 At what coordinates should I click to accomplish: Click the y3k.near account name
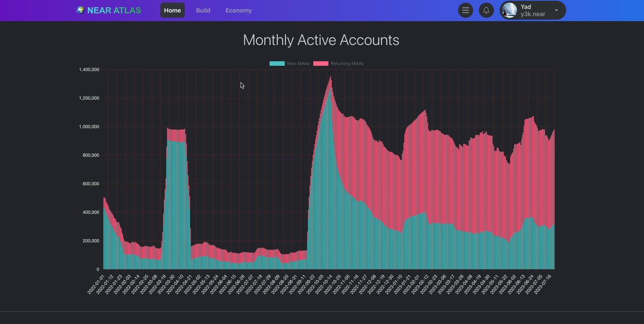532,14
